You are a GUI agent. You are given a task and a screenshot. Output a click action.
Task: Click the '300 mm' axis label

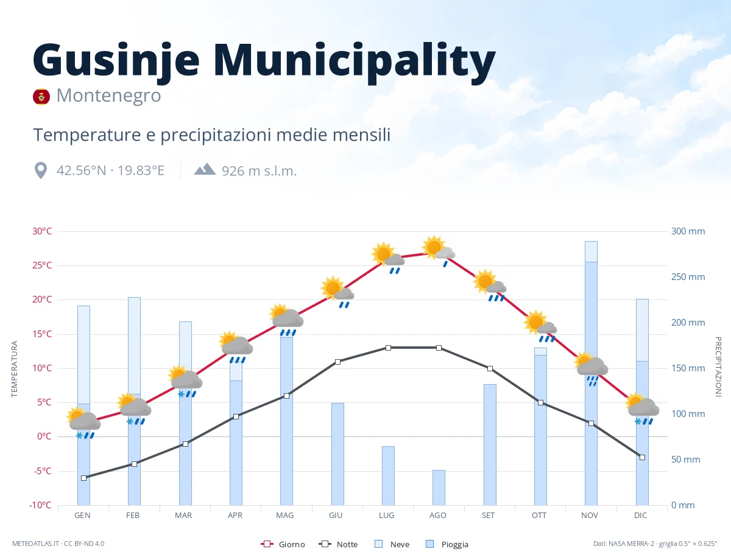pyautogui.click(x=688, y=231)
